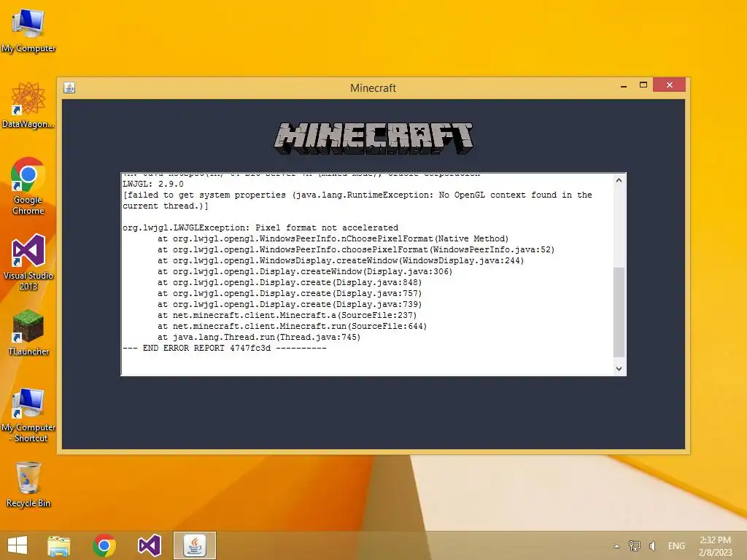Viewport: 747px width, 560px height.
Task: Click the 'Display.create(Display.java:739)' line
Action: click(x=290, y=304)
